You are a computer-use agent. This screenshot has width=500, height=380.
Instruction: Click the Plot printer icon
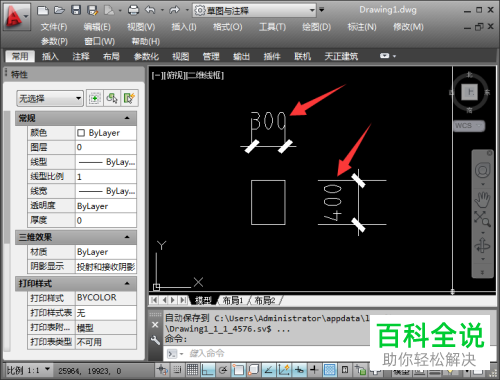point(133,10)
